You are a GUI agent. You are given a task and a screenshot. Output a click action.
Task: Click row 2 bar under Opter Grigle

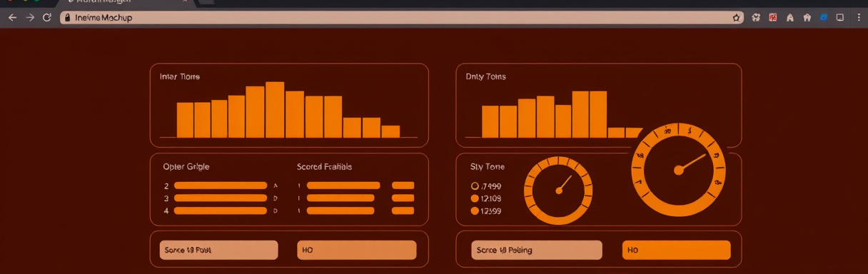click(x=221, y=186)
